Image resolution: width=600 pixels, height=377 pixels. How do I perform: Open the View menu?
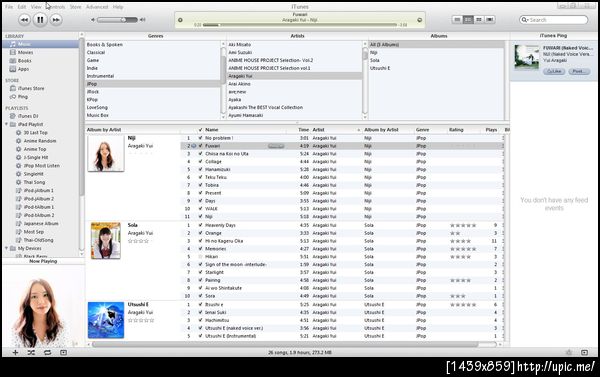[x=36, y=7]
